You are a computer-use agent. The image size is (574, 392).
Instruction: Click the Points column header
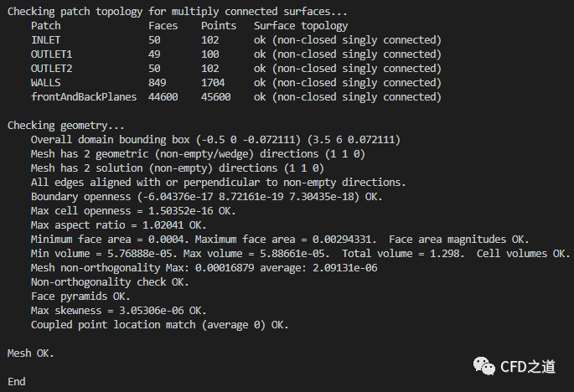pos(219,26)
